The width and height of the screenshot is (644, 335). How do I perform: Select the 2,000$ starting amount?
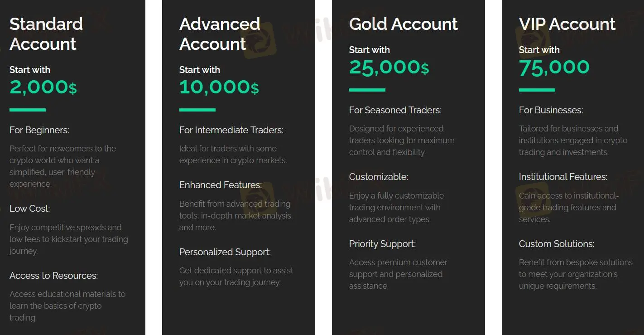[x=43, y=87]
